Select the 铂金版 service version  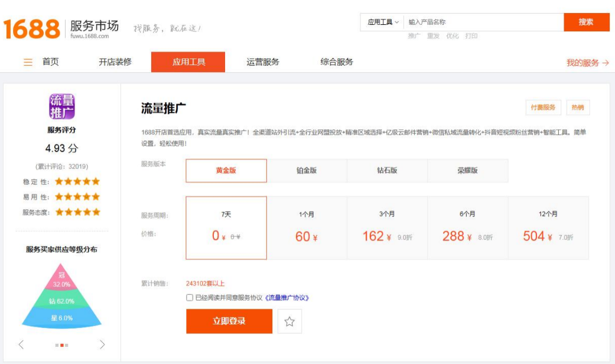tap(307, 171)
